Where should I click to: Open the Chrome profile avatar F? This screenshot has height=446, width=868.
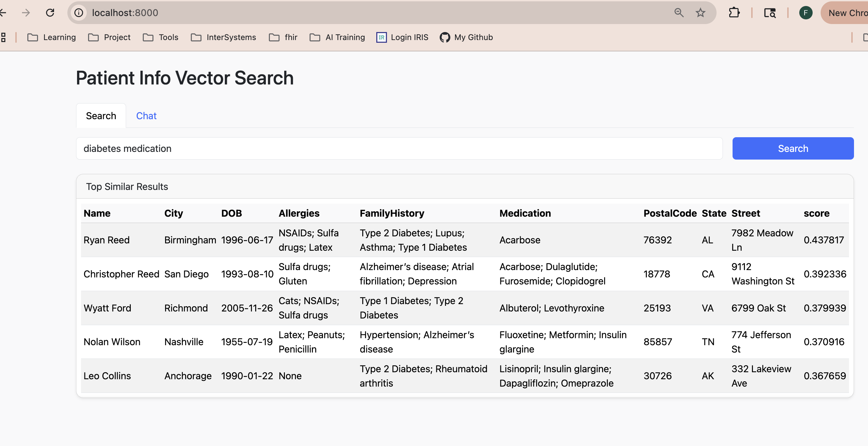click(x=805, y=13)
